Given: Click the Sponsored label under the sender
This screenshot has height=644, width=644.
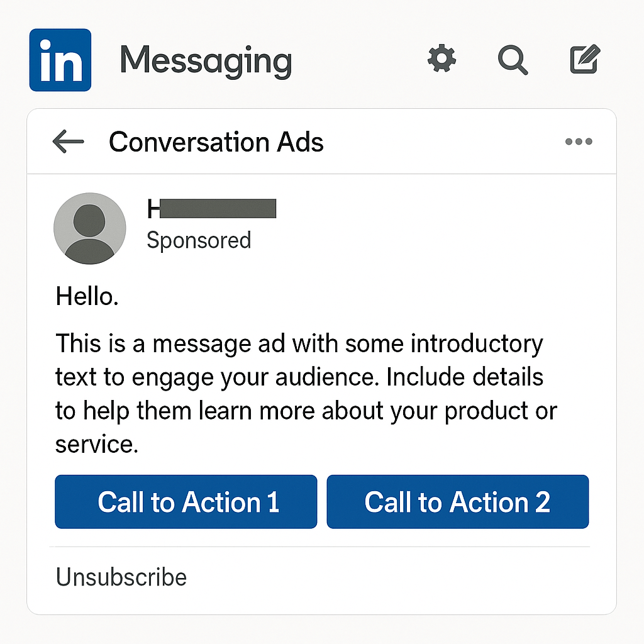Looking at the screenshot, I should click(199, 240).
